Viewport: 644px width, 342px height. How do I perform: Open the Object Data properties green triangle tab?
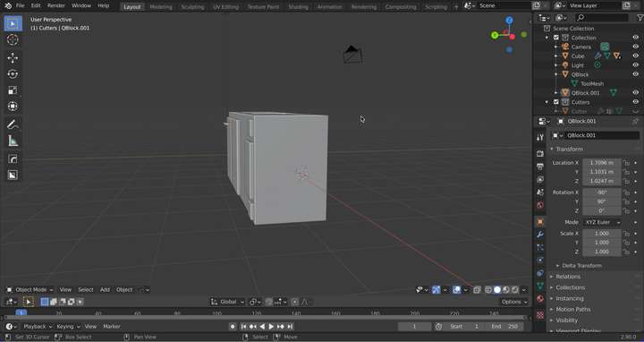point(540,286)
